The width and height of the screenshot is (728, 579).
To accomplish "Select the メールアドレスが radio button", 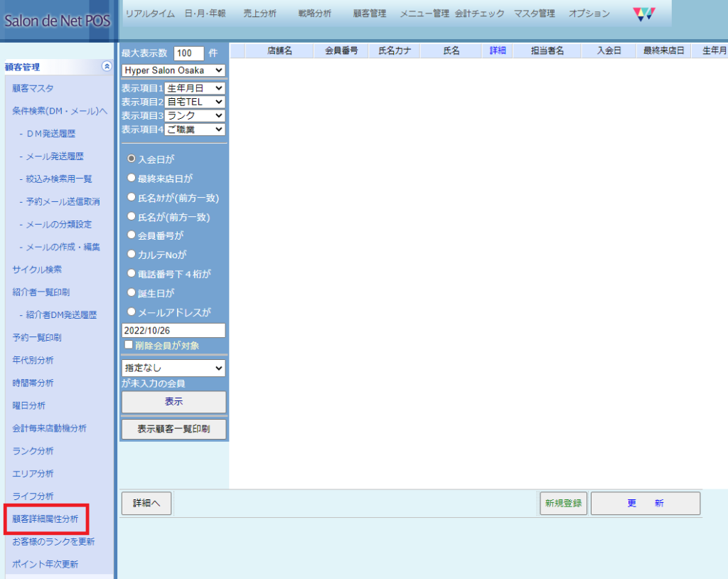I will [131, 312].
